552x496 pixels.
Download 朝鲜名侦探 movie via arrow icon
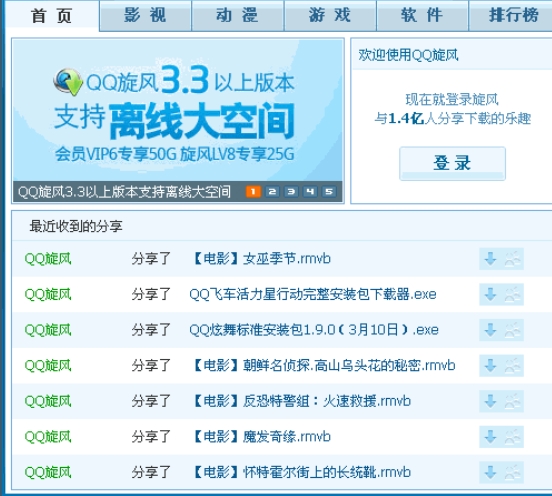point(490,365)
